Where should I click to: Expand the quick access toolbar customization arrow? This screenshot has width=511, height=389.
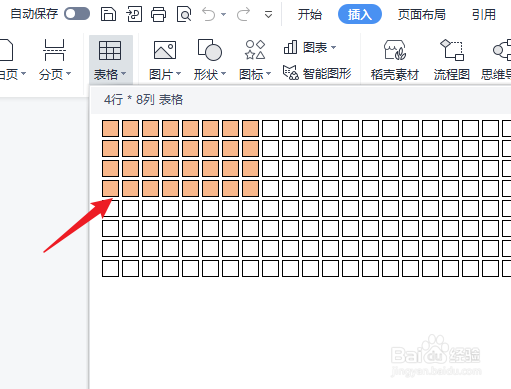268,15
